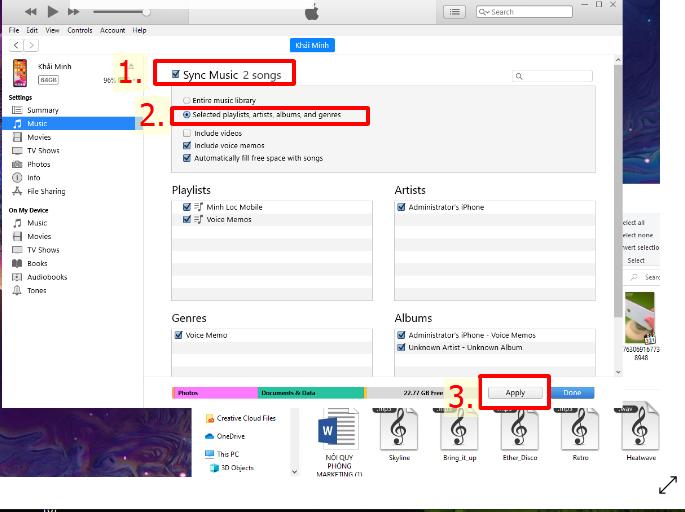Enable Include videos checkbox
Image resolution: width=685 pixels, height=512 pixels.
click(187, 133)
